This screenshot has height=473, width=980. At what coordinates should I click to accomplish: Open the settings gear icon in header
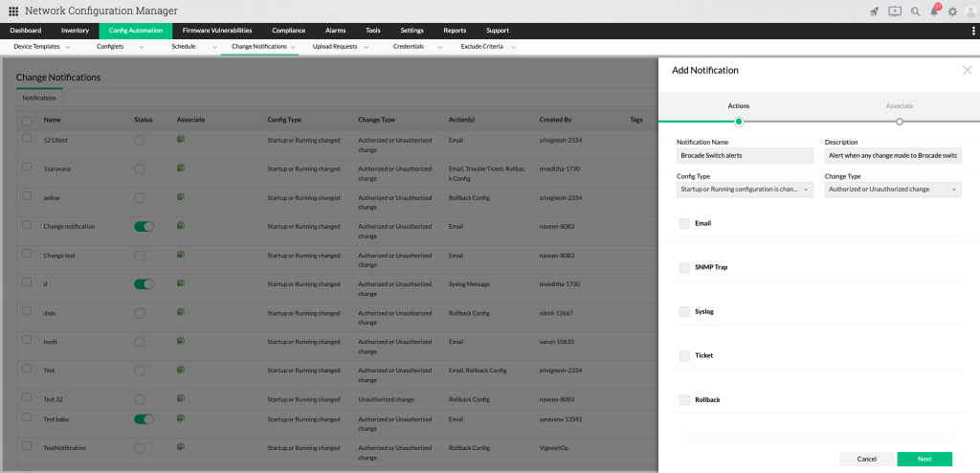[x=952, y=11]
